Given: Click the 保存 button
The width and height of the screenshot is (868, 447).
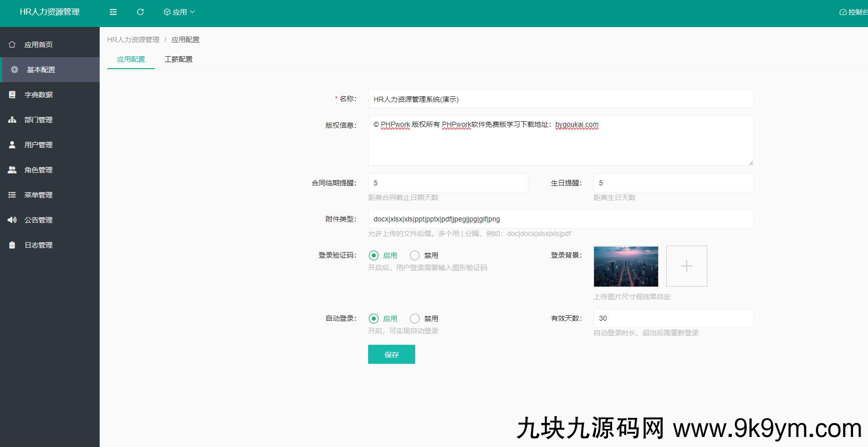Looking at the screenshot, I should (x=391, y=354).
